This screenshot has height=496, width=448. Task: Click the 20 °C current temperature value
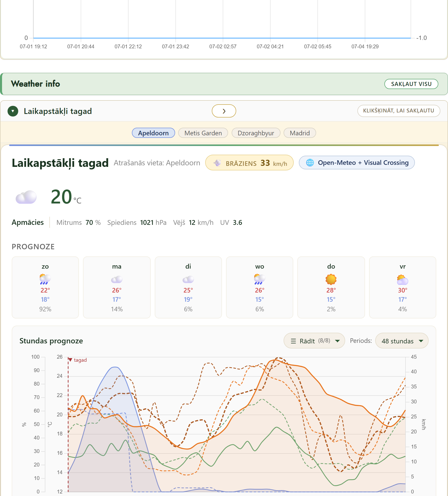coord(66,197)
